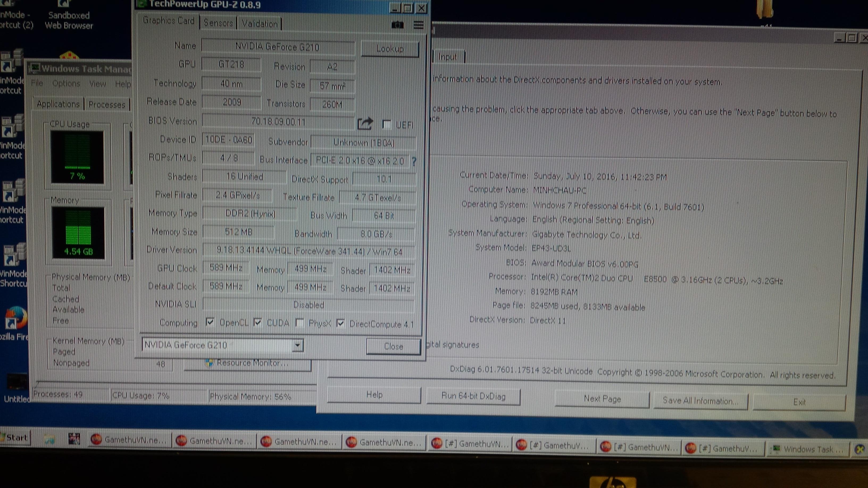Image resolution: width=868 pixels, height=488 pixels.
Task: Open the GPU-Z hamburger menu icon
Action: tap(419, 25)
